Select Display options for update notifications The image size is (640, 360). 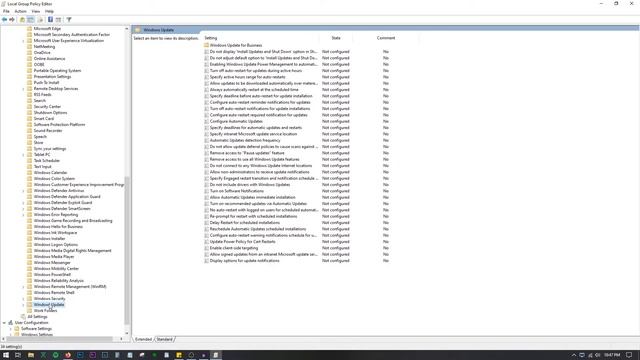(244, 261)
